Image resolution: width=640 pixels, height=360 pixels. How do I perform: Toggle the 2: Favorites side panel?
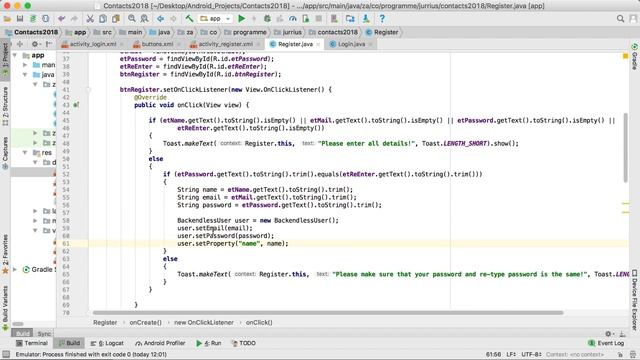(5, 254)
